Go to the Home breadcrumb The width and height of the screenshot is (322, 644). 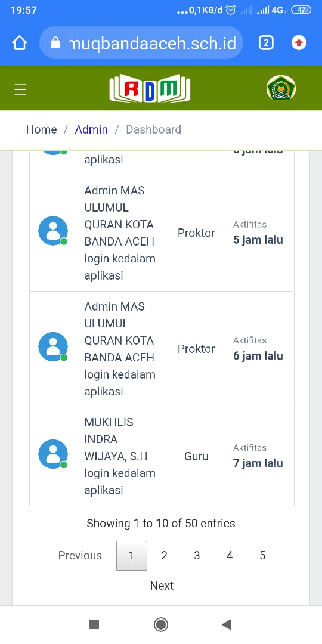[x=42, y=129]
